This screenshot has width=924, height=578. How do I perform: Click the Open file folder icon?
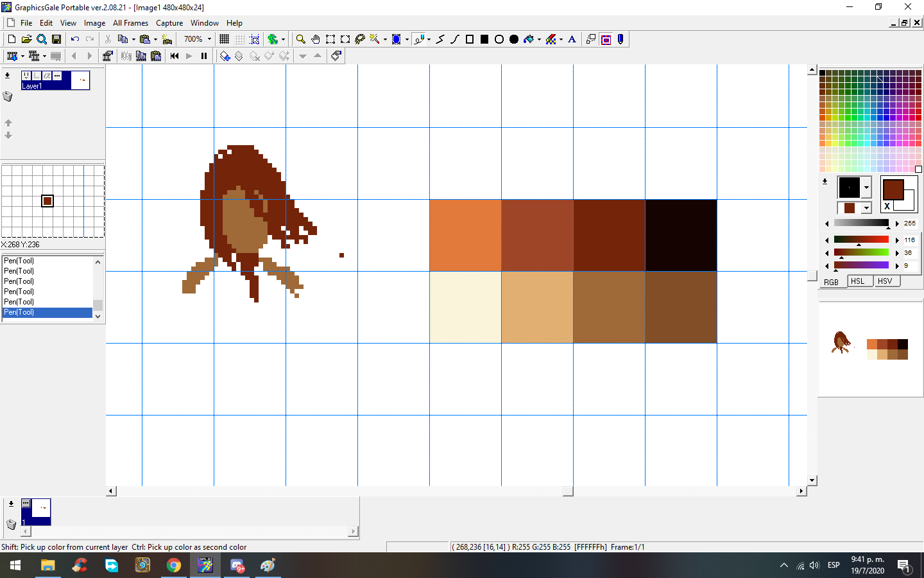tap(26, 39)
